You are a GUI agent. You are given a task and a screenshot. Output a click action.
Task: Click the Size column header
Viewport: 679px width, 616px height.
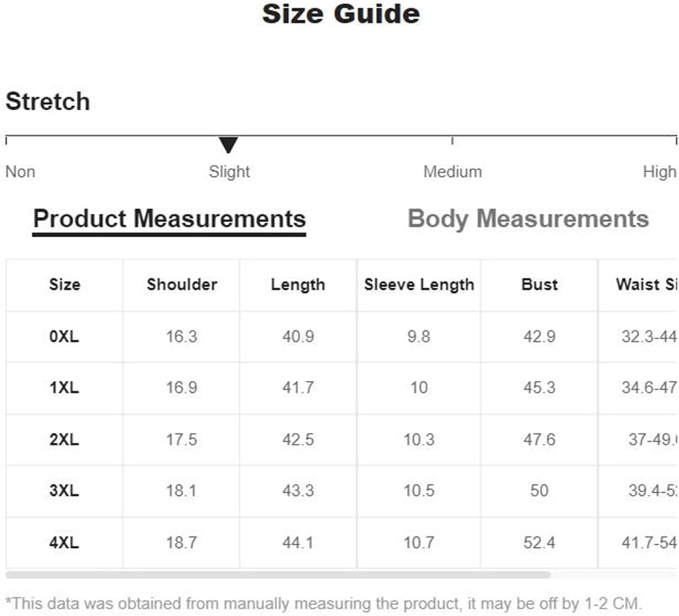coord(65,285)
